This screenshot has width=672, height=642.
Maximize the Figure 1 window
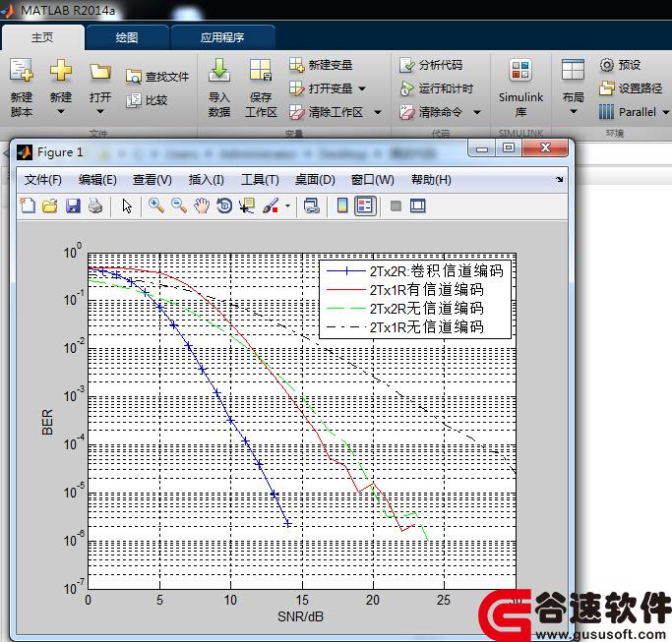tap(509, 147)
